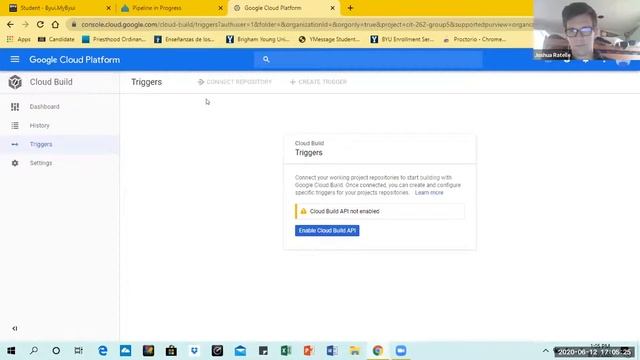Open File Explorer from the taskbar
This screenshot has width=640, height=360.
355,351
